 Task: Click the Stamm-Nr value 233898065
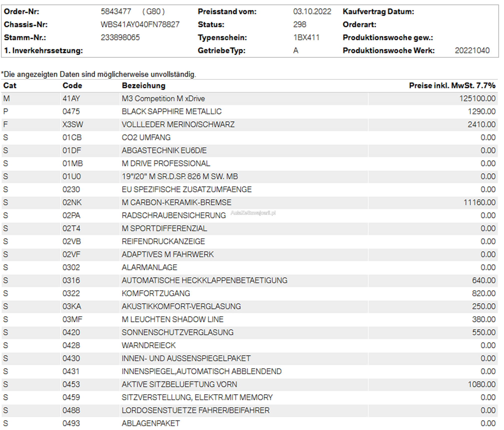coord(120,38)
